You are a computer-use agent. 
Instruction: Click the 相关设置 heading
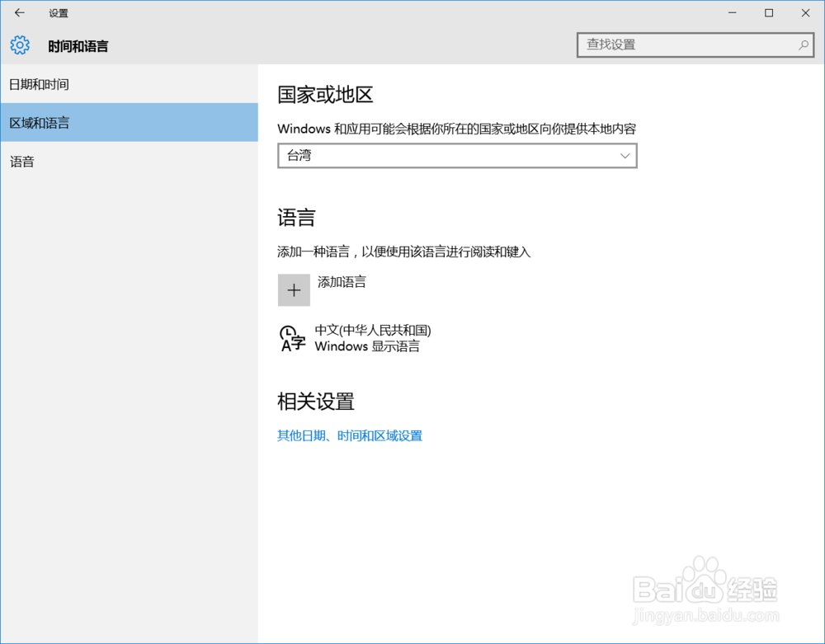(316, 401)
